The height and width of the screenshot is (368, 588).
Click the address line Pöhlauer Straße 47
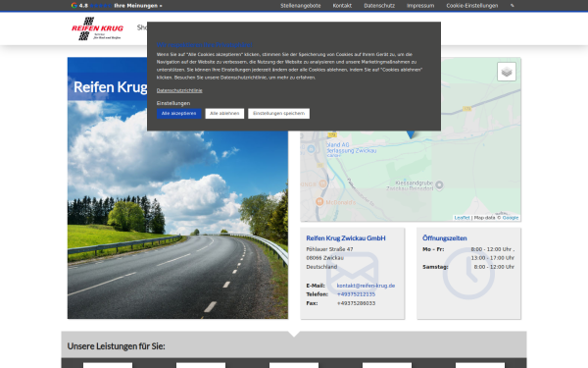(x=329, y=249)
